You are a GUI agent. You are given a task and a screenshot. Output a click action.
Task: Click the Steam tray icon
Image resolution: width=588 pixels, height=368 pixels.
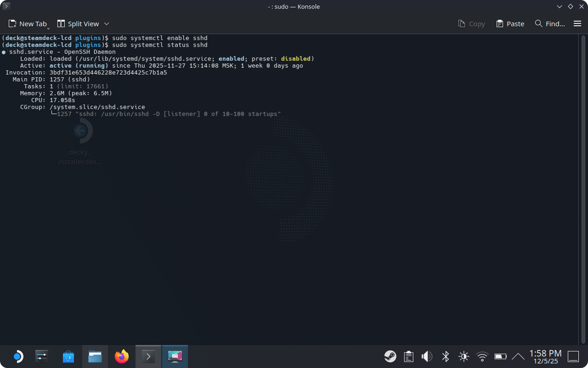point(390,356)
